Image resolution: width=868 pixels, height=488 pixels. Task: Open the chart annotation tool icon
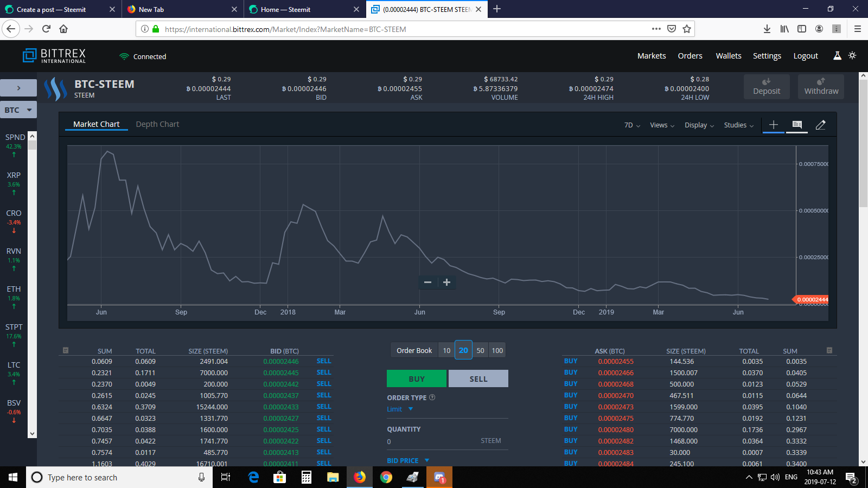(x=797, y=125)
